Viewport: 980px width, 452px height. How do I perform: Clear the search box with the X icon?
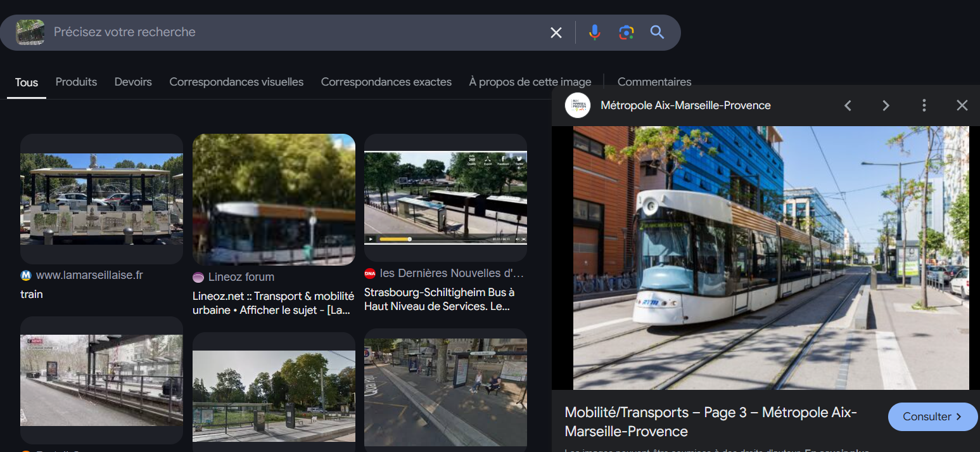coord(556,32)
